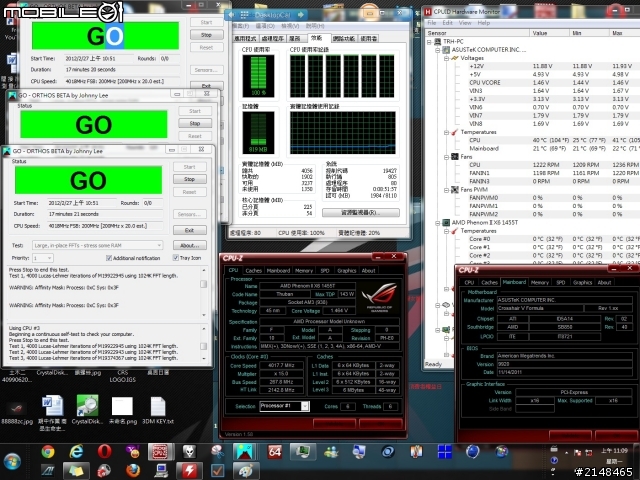Click the ROG logo in CPU-Z

tap(377, 297)
